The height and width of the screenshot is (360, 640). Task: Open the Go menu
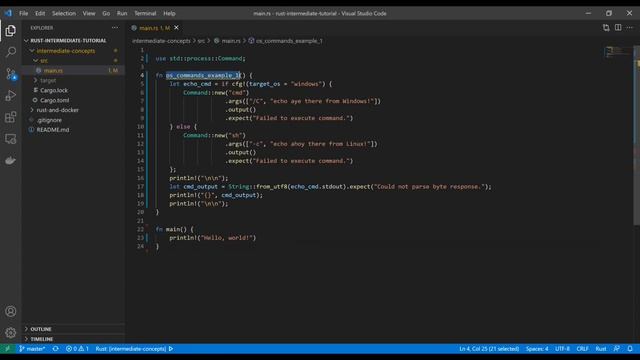pos(106,13)
